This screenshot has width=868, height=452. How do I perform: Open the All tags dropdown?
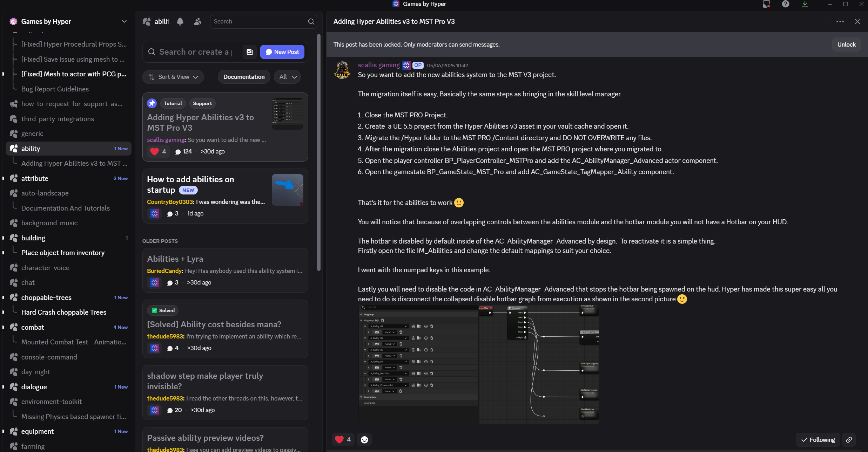click(287, 77)
